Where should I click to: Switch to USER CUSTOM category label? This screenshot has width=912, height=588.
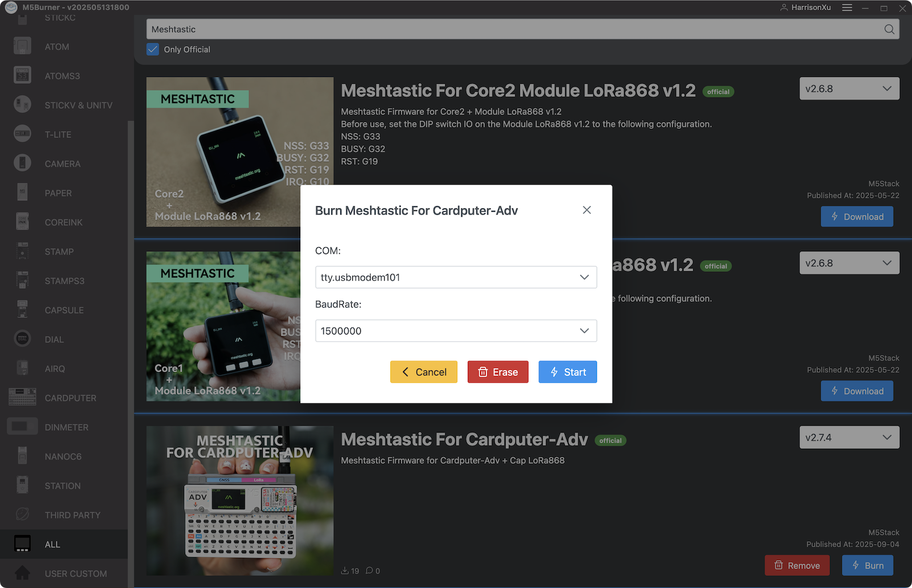point(76,573)
